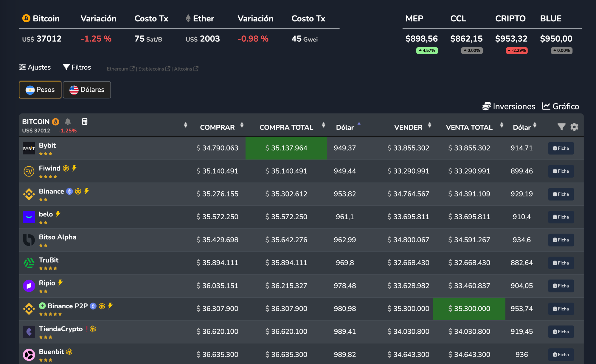
Task: Click the Buenbit exchange logo
Action: 29,354
